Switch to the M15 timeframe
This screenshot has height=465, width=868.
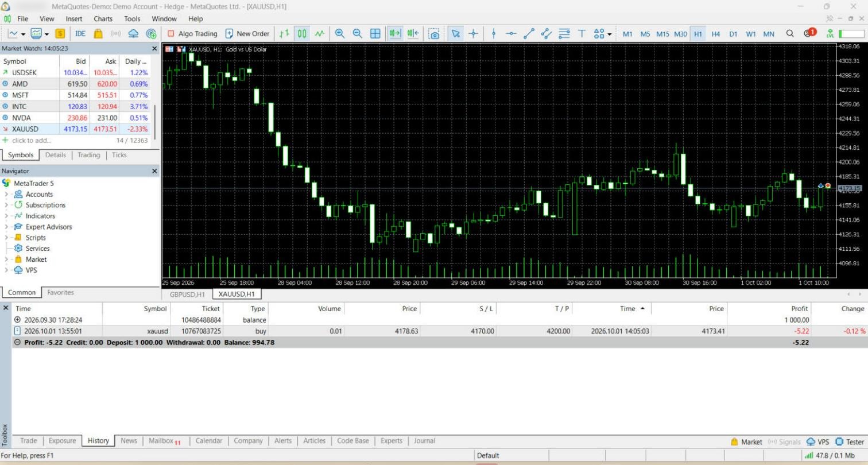point(663,33)
